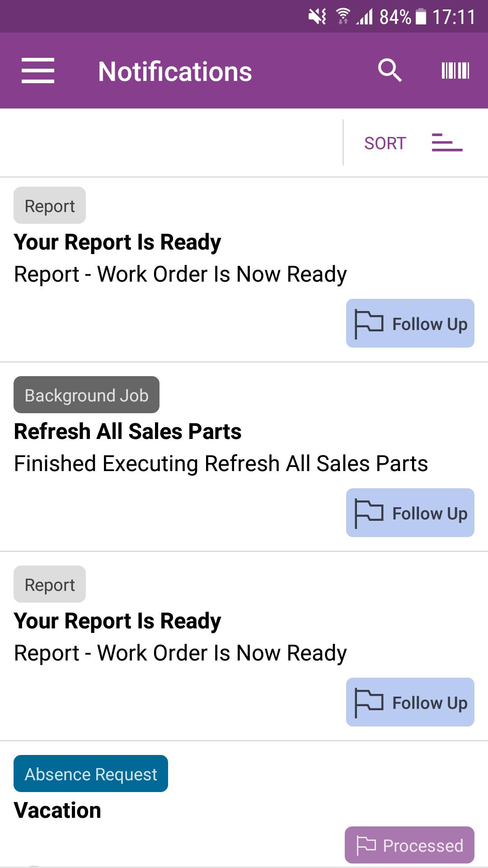Tap the Wi-Fi status icon
488x868 pixels.
click(x=343, y=17)
